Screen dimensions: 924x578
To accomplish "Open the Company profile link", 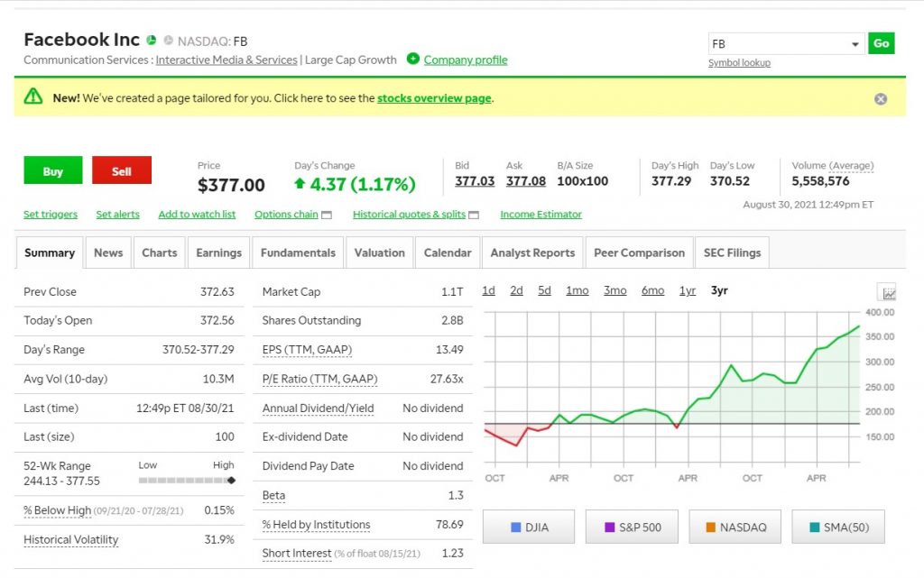I will pyautogui.click(x=466, y=60).
